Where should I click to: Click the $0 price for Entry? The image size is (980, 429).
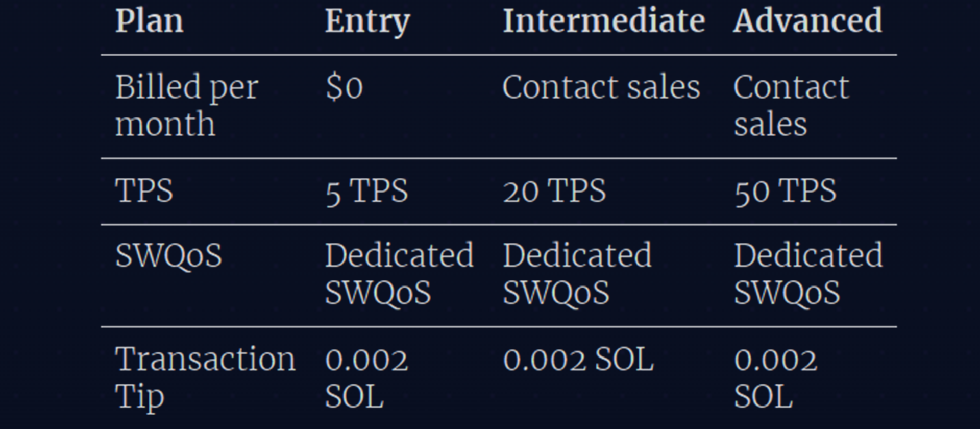coord(344,87)
